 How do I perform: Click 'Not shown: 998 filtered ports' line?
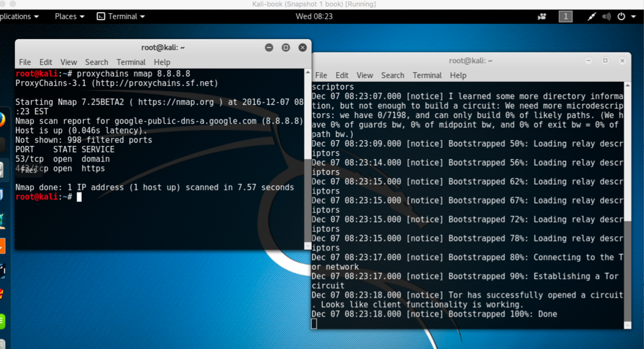84,140
